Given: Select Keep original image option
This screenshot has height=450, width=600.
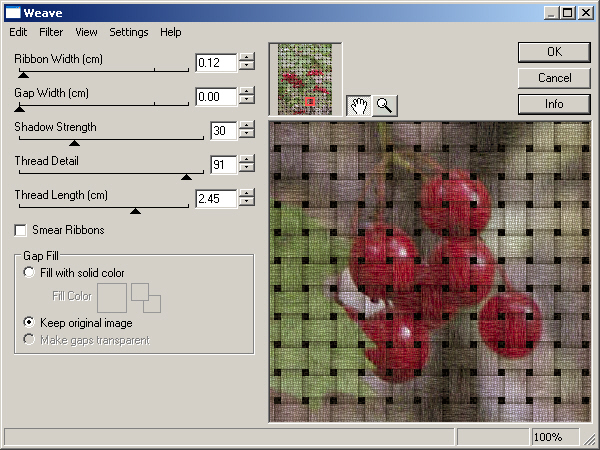Looking at the screenshot, I should [x=29, y=323].
